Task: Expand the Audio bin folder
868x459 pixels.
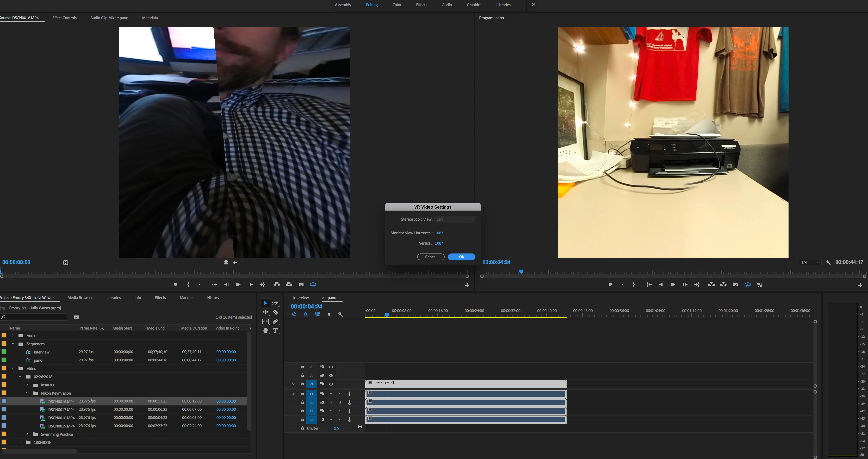Action: 13,336
